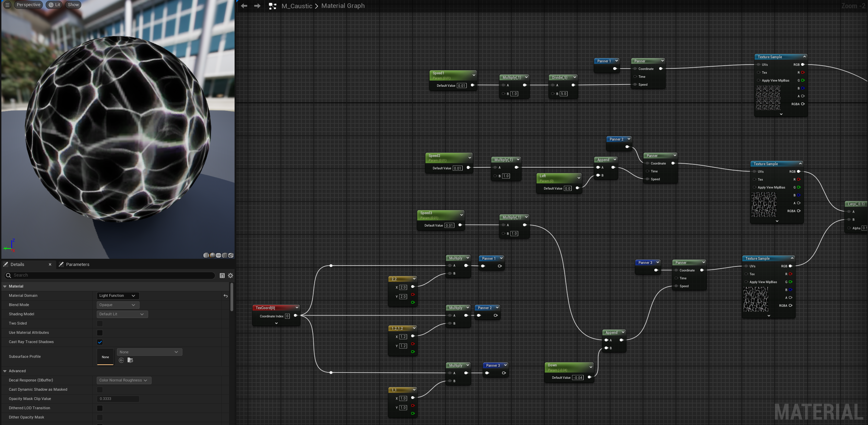Viewport: 868px width, 425px height.
Task: Uncheck Cast Ray Traced Shadows
Action: 100,342
